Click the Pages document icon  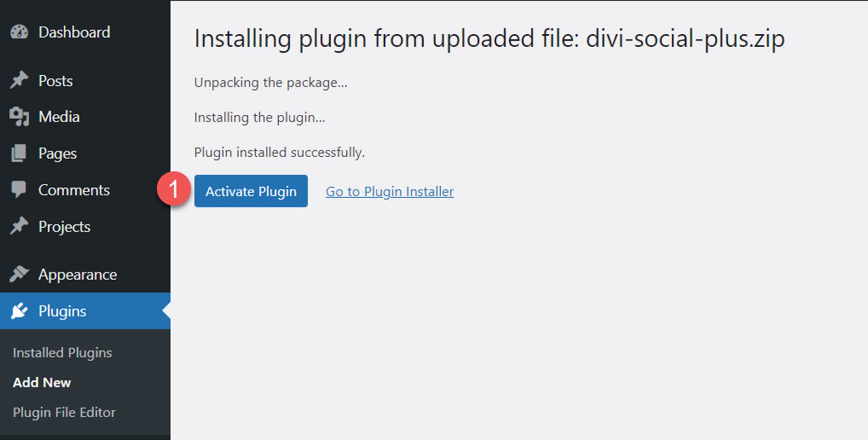coord(19,153)
